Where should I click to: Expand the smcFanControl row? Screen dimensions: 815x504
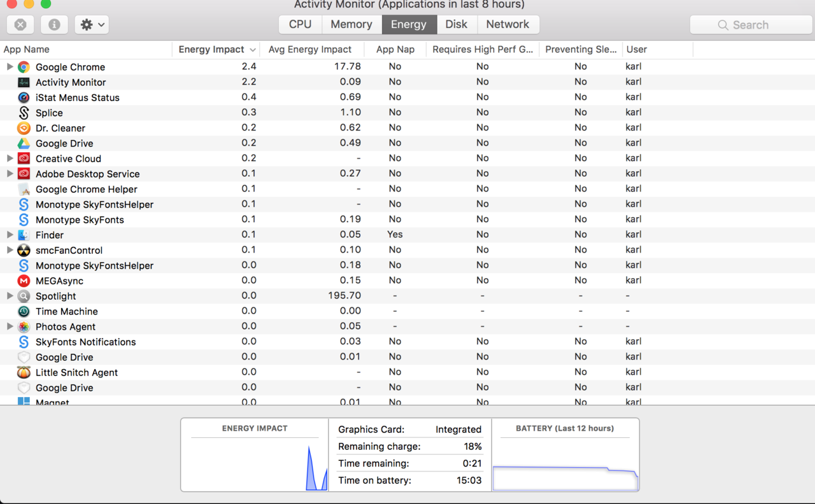point(10,250)
